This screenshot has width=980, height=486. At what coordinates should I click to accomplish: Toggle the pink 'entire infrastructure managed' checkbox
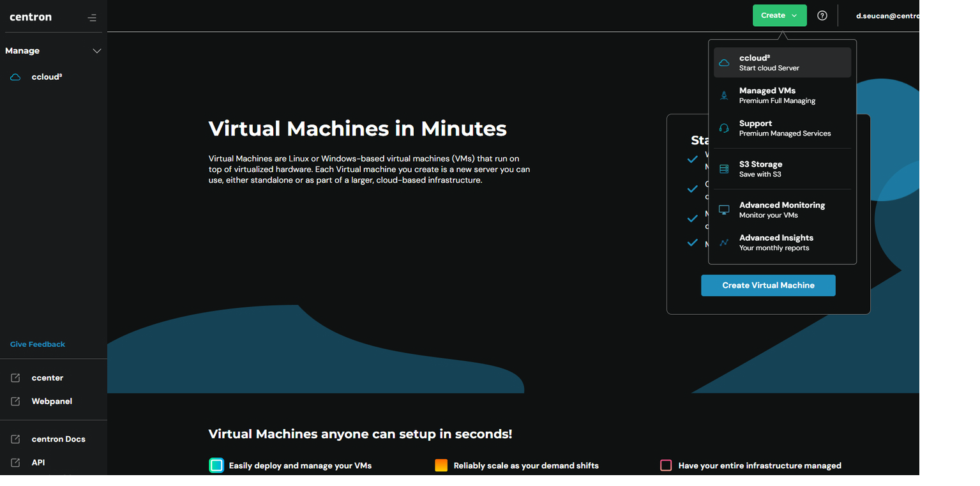666,466
